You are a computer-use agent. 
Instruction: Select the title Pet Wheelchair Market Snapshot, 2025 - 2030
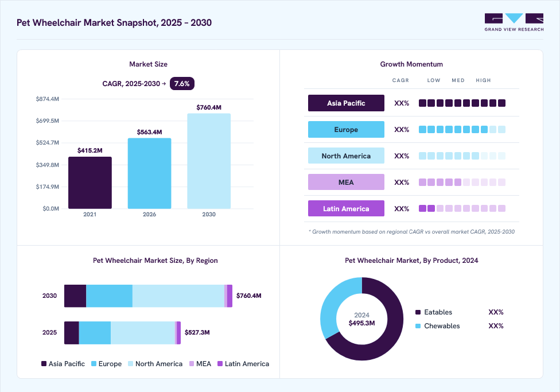coord(114,22)
